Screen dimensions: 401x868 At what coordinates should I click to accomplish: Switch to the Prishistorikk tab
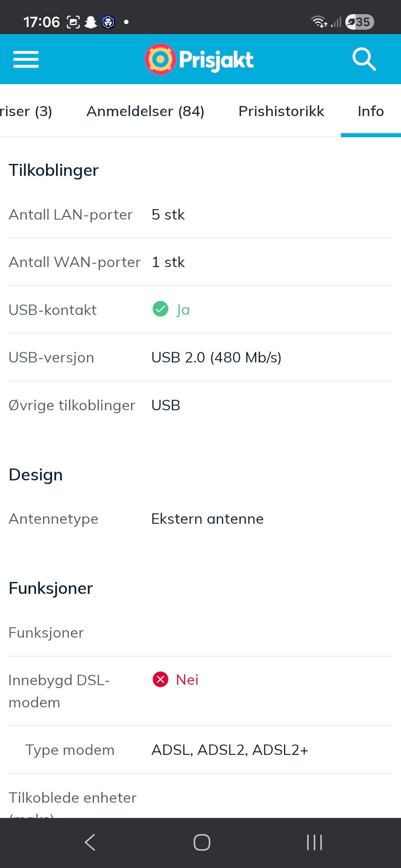(x=281, y=111)
